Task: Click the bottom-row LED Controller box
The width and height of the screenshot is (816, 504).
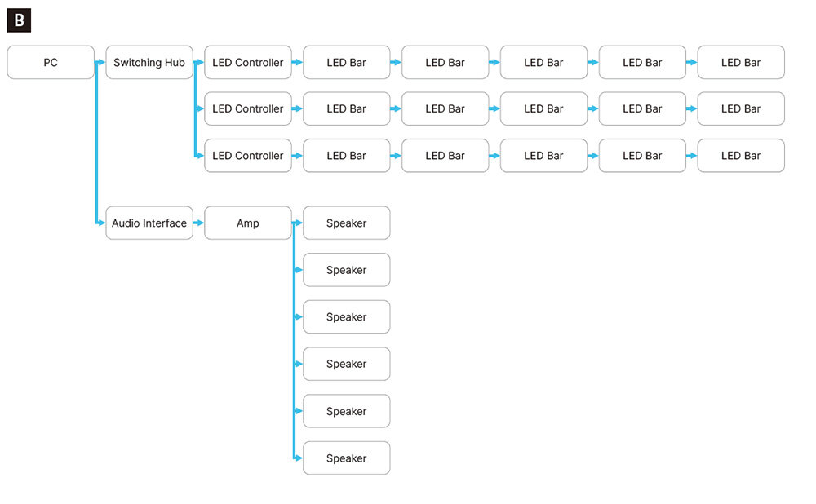Action: coord(248,156)
